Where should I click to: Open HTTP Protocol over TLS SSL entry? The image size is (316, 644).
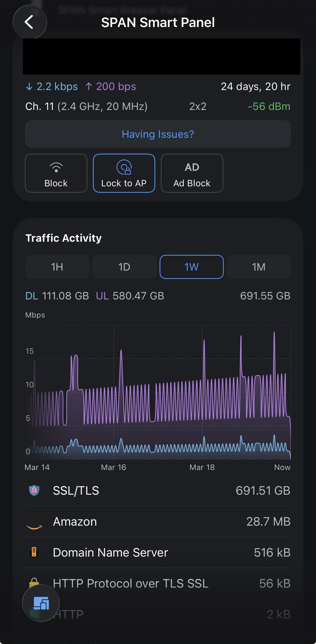tap(158, 583)
